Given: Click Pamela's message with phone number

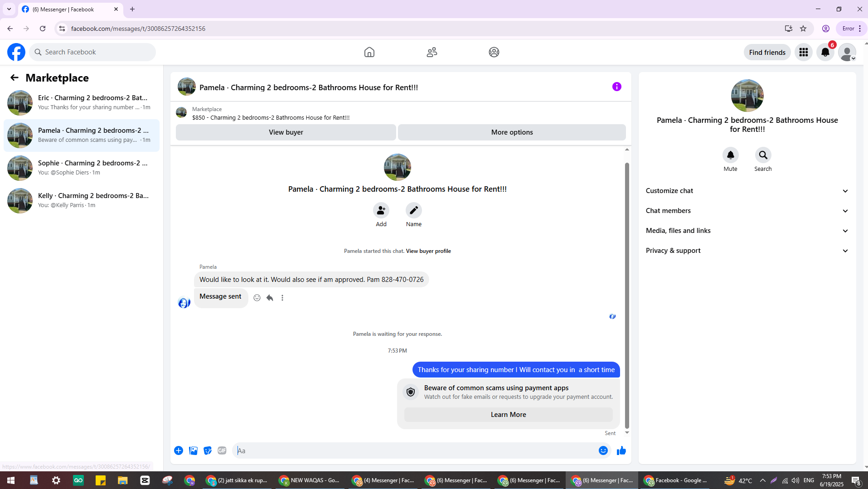Looking at the screenshot, I should point(311,280).
